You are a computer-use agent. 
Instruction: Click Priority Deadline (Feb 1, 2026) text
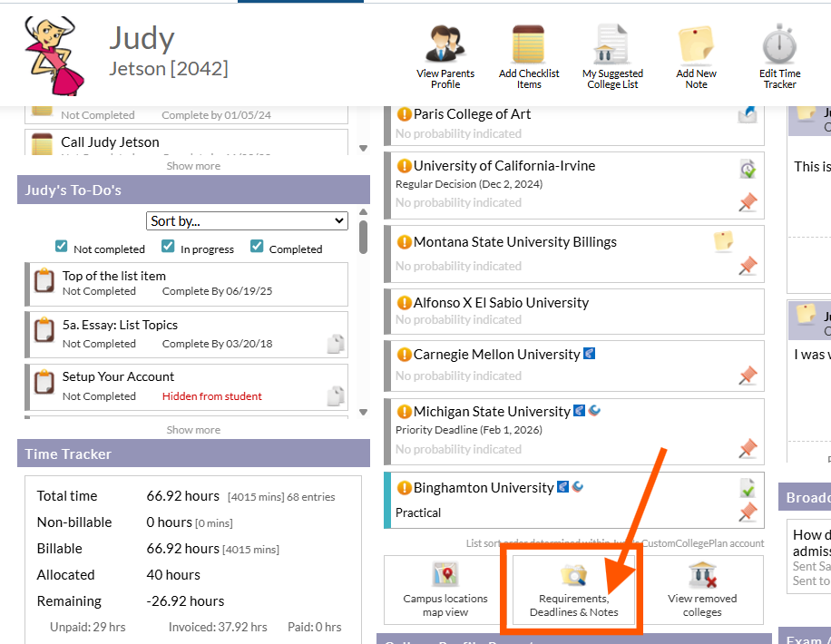click(x=468, y=430)
